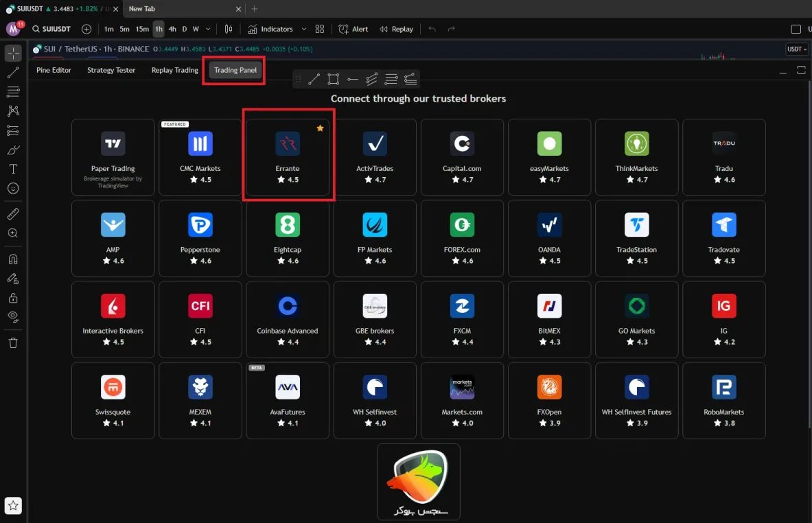Open the emoji icons tool
Image resolution: width=812 pixels, height=523 pixels.
[14, 189]
